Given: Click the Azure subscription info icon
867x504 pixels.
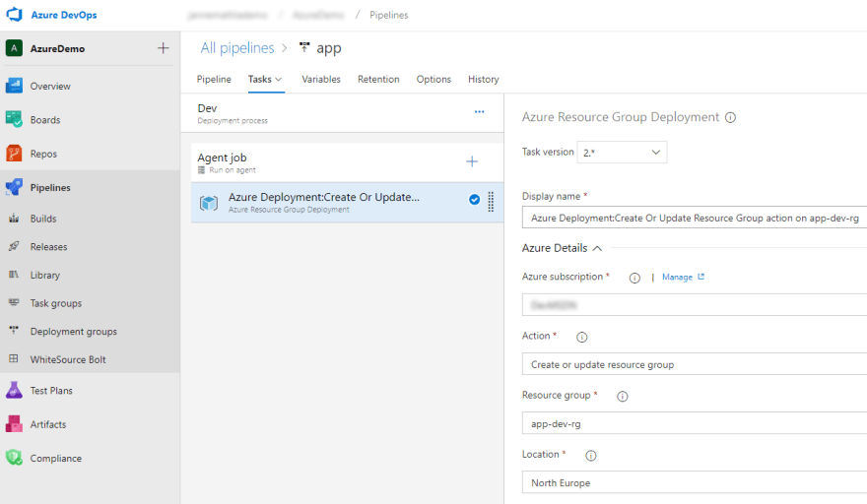Looking at the screenshot, I should [x=634, y=278].
